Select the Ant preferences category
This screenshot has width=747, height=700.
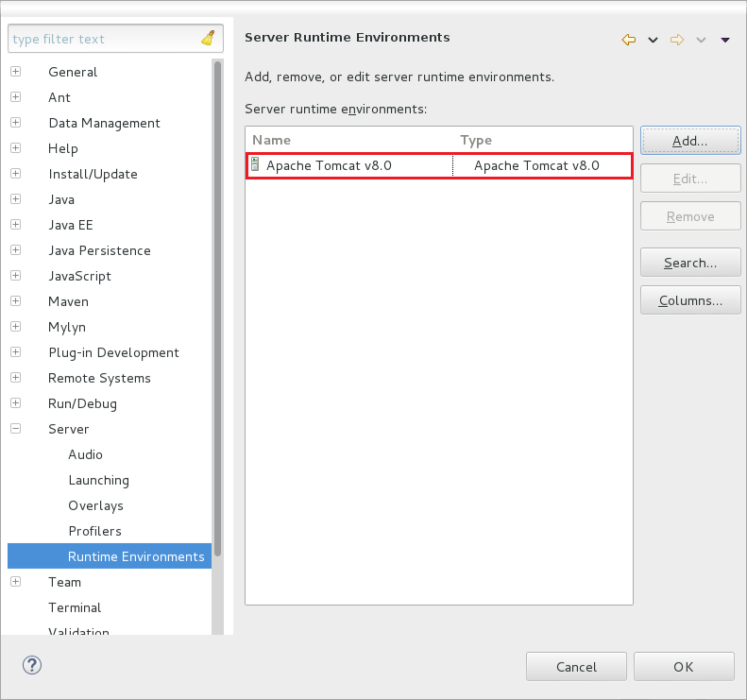coord(59,97)
